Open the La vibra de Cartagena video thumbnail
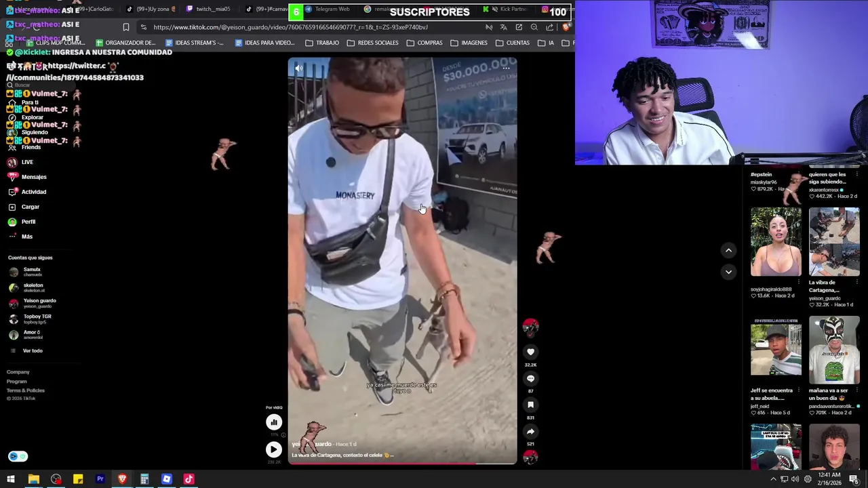868x488 pixels. tap(834, 242)
